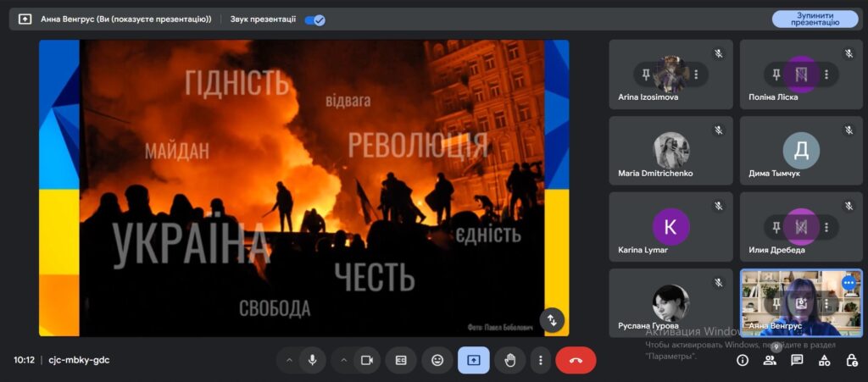Click the meeting code cjc-mbky-gdc
Screen dimensions: 868x382
(79, 361)
